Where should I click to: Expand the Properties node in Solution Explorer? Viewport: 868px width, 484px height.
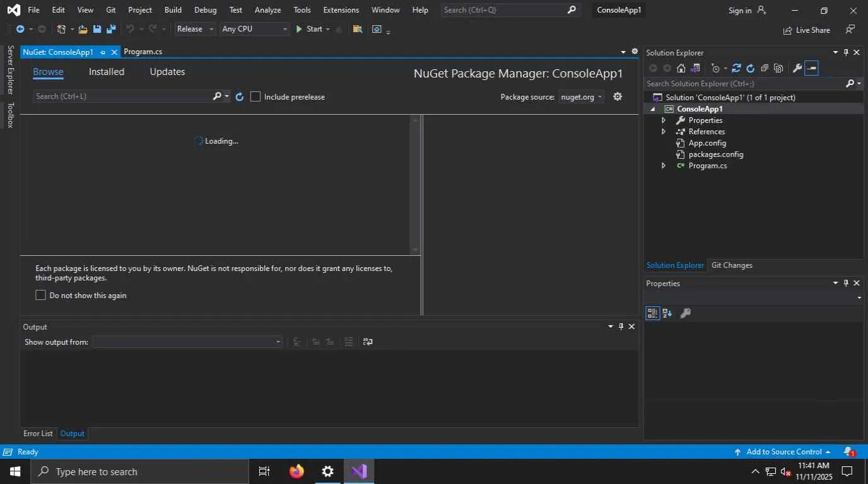click(663, 120)
